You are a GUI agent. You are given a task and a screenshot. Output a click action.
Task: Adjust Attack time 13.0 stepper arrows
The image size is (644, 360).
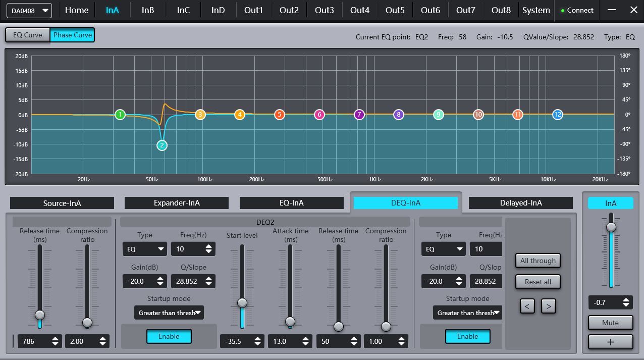point(305,341)
